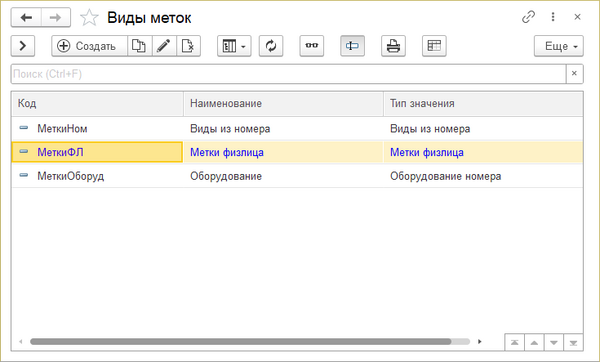This screenshot has width=600, height=362.
Task: Focus the Поиск (Ctrl+F) search field
Action: (289, 74)
